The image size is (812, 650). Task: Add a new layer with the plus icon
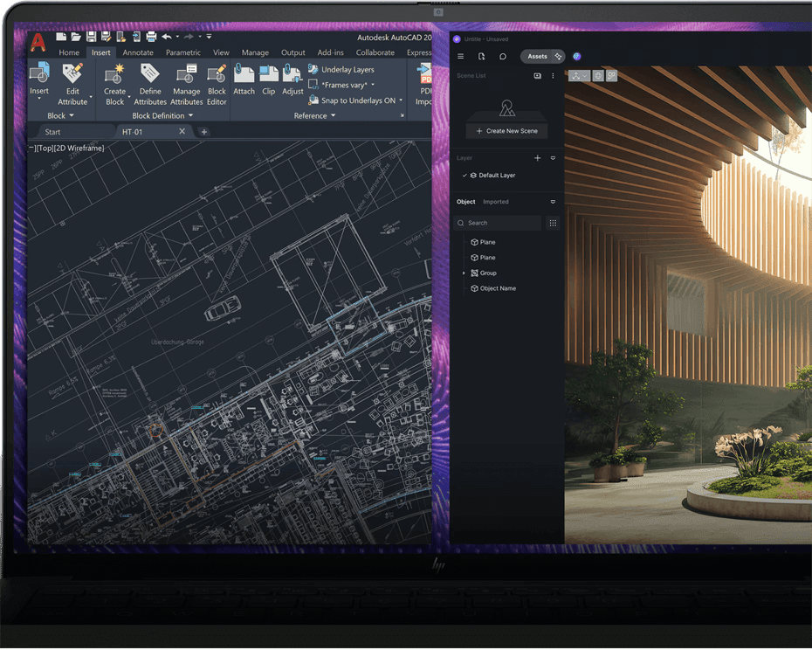538,157
